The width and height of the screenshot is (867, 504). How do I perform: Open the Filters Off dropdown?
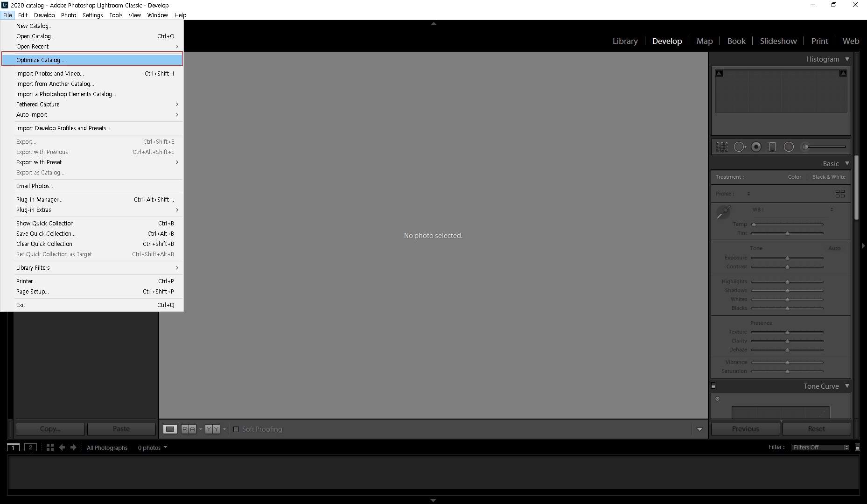point(821,448)
